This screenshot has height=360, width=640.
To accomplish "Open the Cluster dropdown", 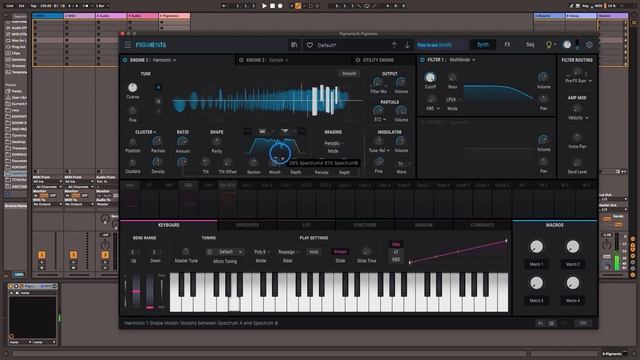I will click(x=145, y=132).
